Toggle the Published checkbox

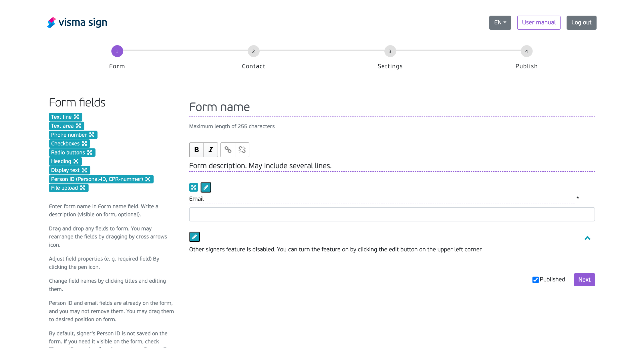535,280
